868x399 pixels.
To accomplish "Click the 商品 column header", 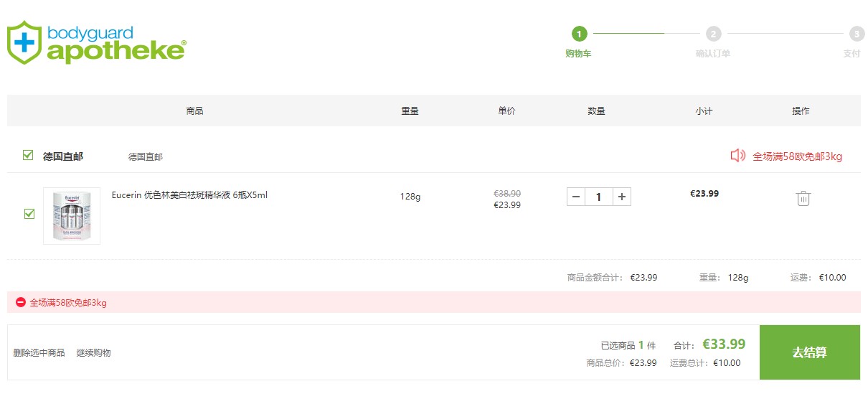I will [x=194, y=111].
